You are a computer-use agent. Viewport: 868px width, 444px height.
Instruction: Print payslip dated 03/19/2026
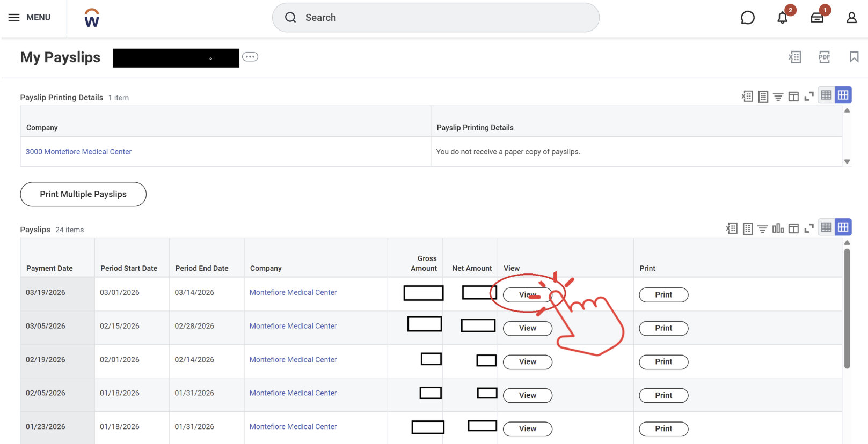[x=663, y=295]
